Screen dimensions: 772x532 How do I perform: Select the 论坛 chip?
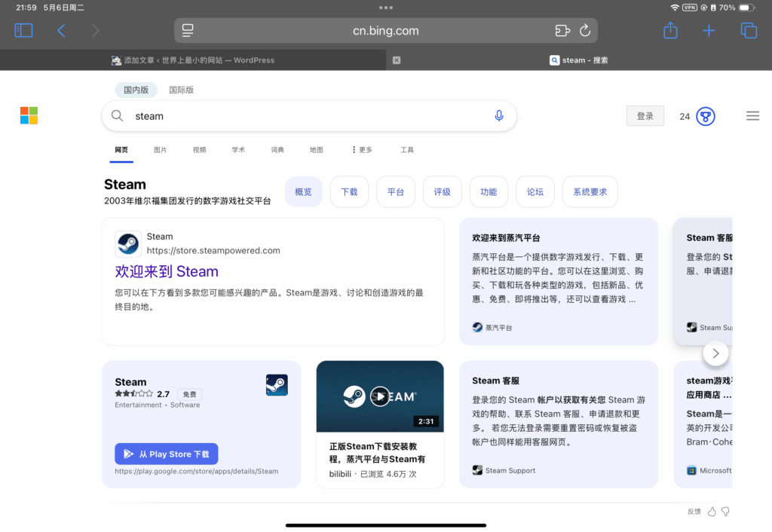click(535, 191)
